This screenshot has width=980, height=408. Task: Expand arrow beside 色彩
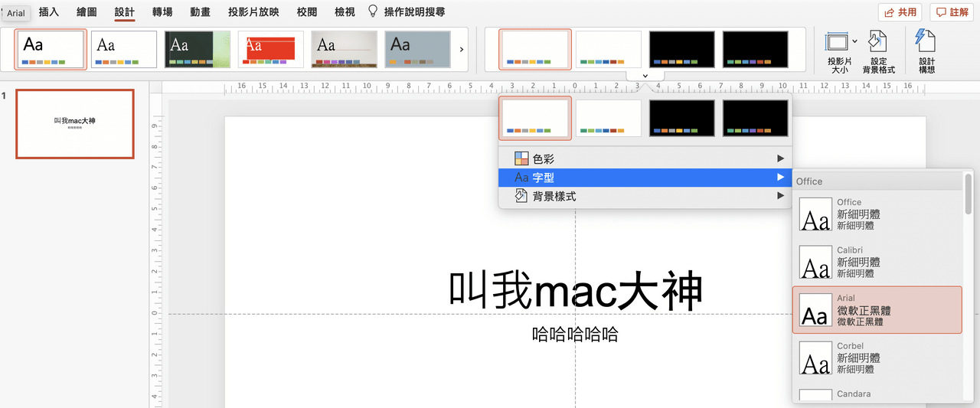(781, 158)
